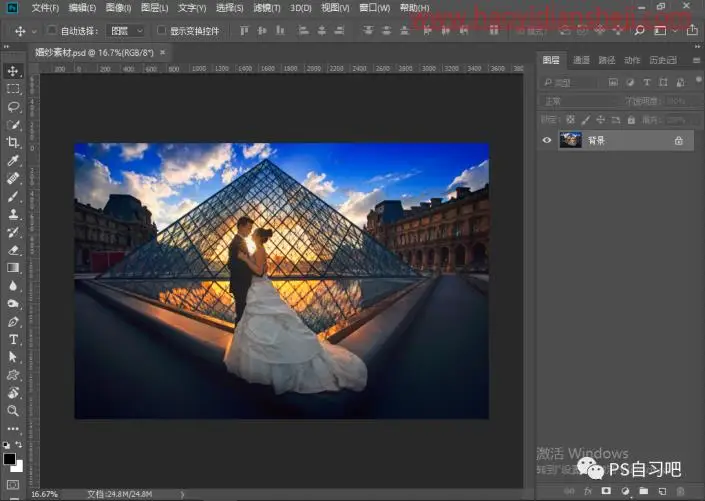
Task: Filter for adjustment layers icon
Action: [x=630, y=82]
